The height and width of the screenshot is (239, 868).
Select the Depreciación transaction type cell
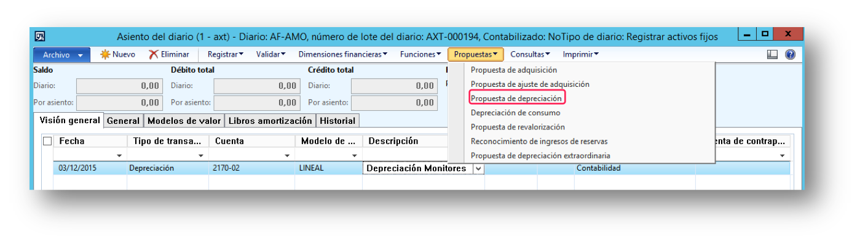tap(167, 168)
